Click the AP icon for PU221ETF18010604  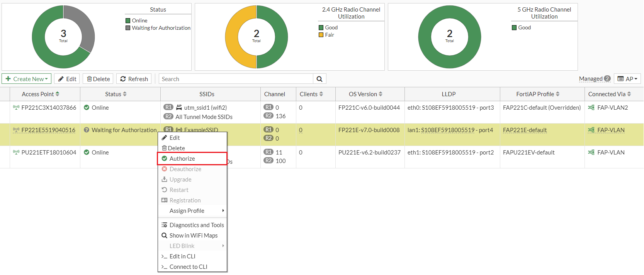16,152
